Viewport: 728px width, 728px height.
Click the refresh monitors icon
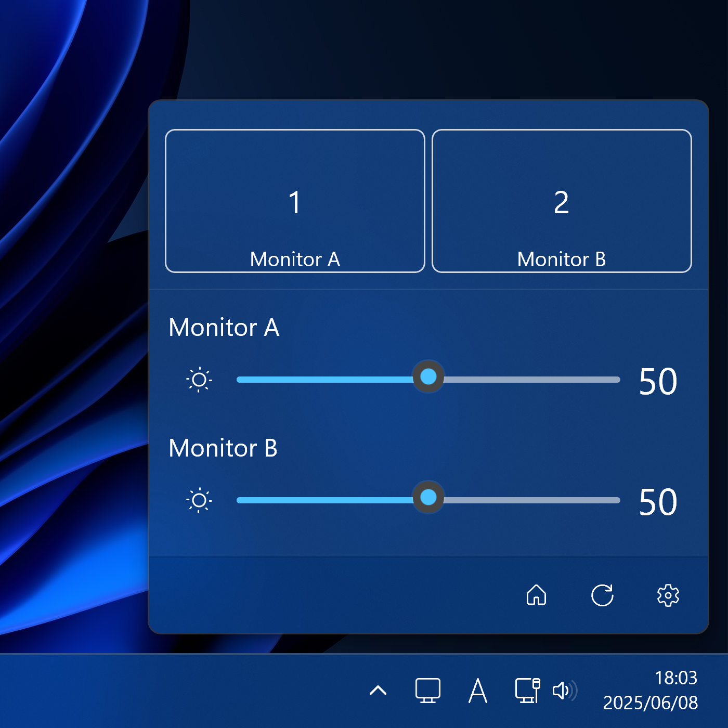(602, 595)
